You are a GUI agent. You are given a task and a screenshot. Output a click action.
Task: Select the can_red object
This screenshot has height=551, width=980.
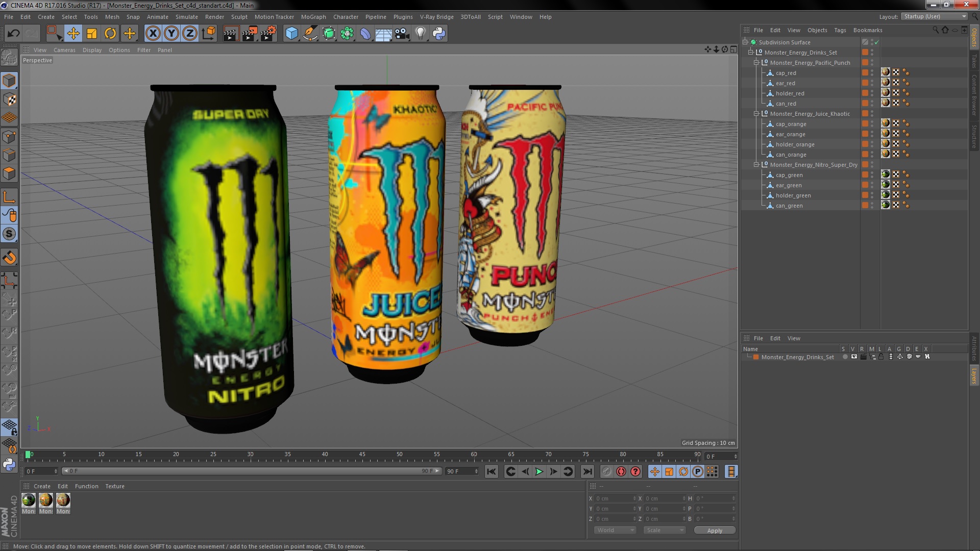click(x=786, y=104)
